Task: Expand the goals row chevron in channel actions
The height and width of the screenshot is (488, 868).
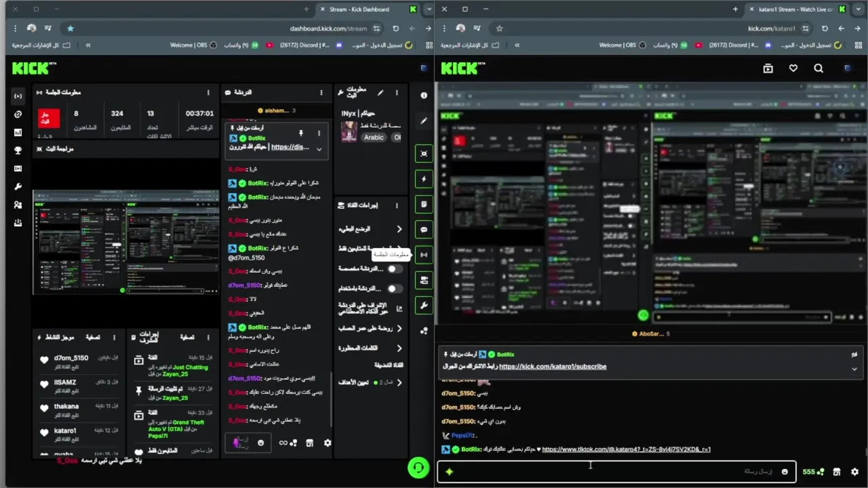Action: (x=399, y=382)
